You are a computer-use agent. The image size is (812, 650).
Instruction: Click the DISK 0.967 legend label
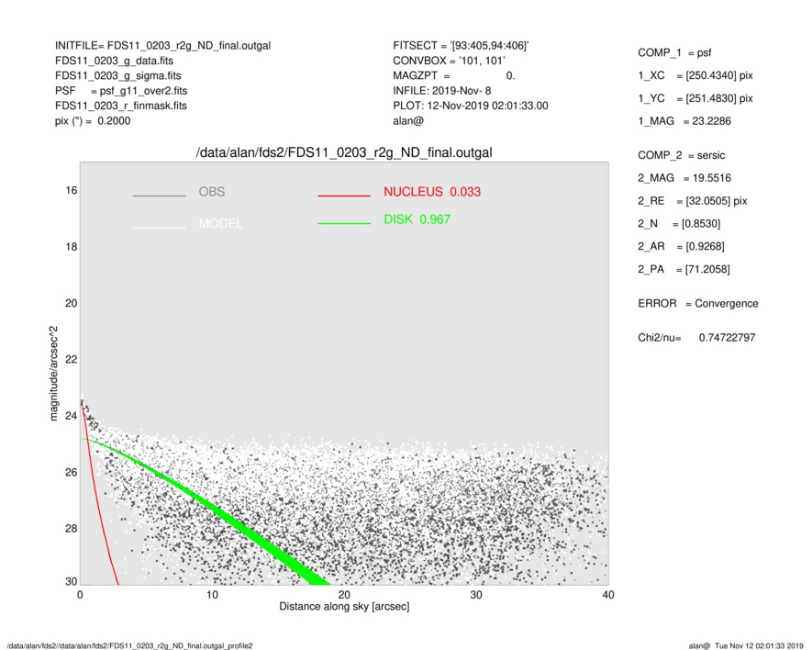417,219
